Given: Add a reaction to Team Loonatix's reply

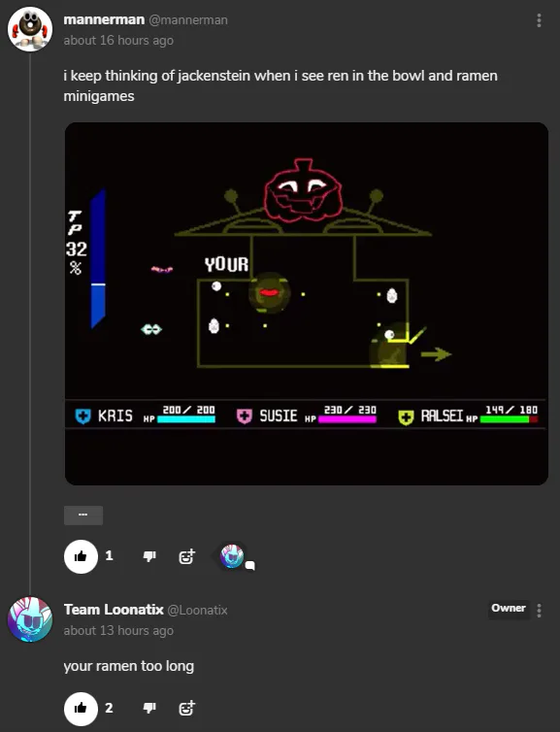Looking at the screenshot, I should pyautogui.click(x=186, y=709).
